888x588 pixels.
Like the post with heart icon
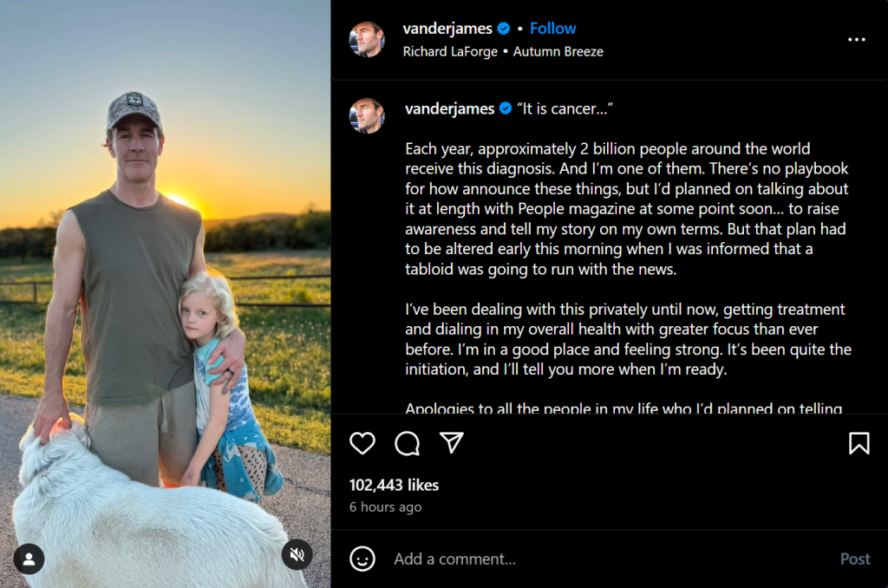click(x=362, y=443)
